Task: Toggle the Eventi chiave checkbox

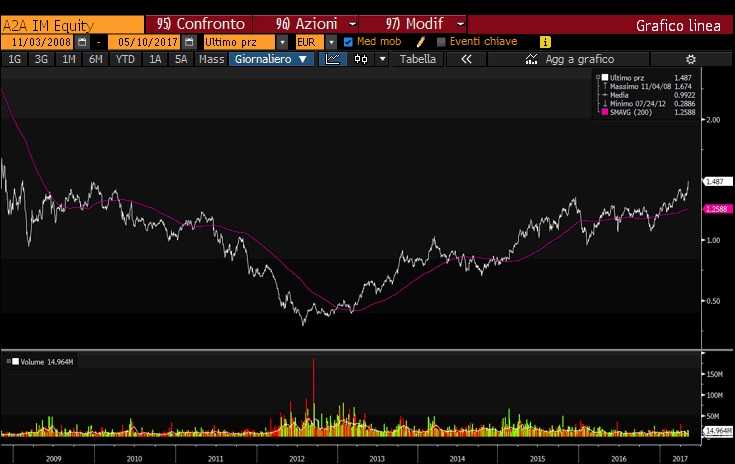Action: 441,42
